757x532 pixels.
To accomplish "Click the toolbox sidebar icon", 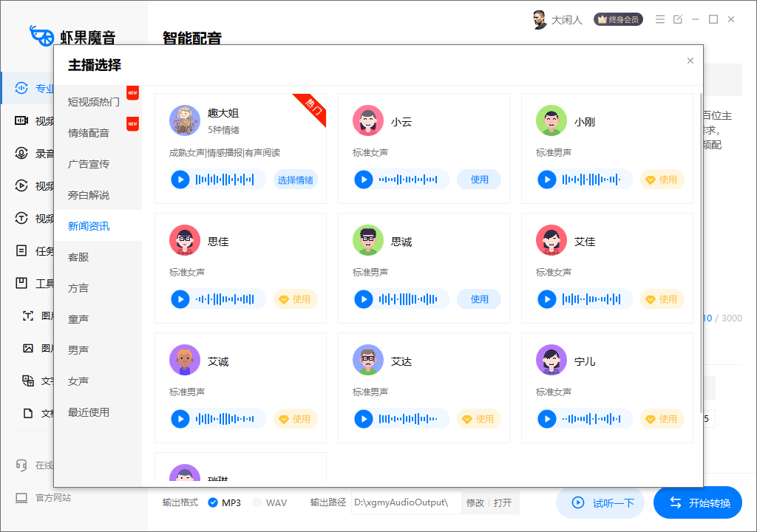I will pyautogui.click(x=21, y=283).
